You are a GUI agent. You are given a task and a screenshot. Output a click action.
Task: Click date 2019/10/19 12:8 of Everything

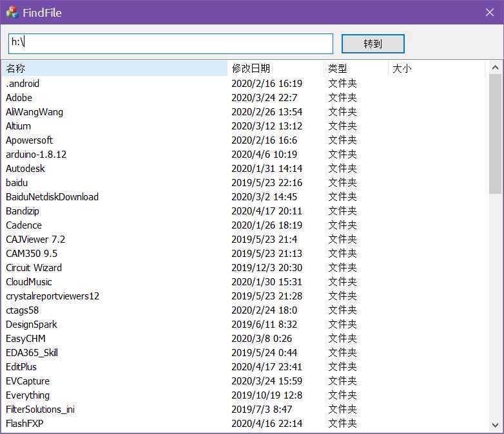tap(267, 395)
